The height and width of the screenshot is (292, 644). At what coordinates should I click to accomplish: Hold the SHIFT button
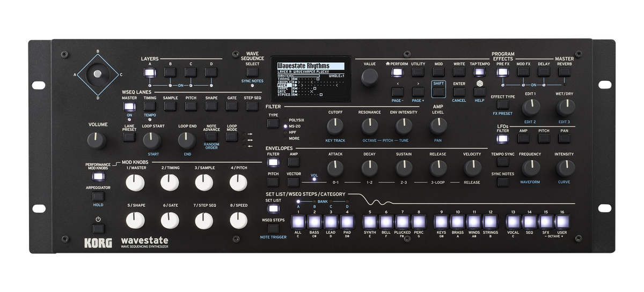pyautogui.click(x=438, y=92)
